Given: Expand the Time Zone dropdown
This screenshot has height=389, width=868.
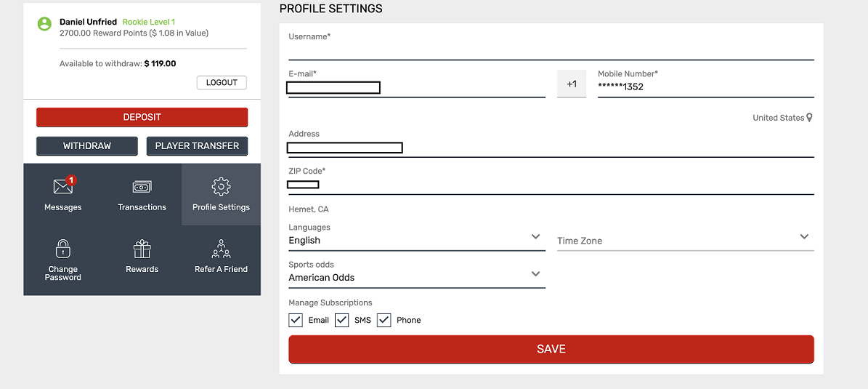Looking at the screenshot, I should coord(686,241).
